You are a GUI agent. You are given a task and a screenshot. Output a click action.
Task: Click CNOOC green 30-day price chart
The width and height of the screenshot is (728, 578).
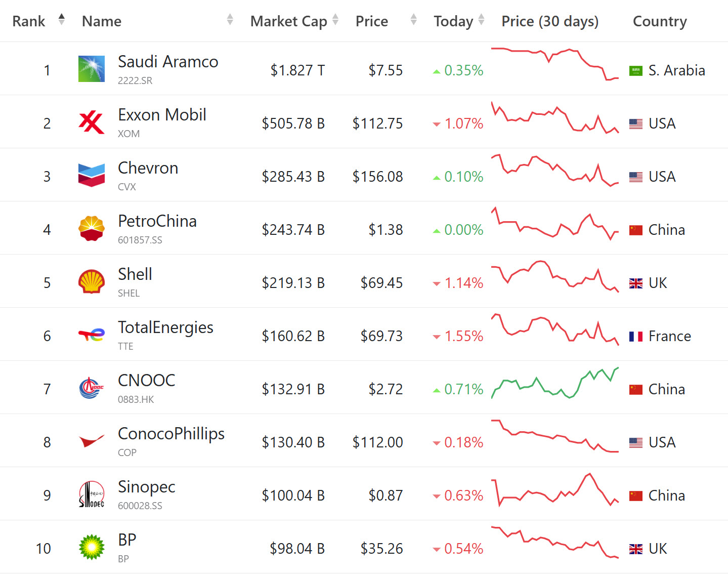[x=555, y=383]
